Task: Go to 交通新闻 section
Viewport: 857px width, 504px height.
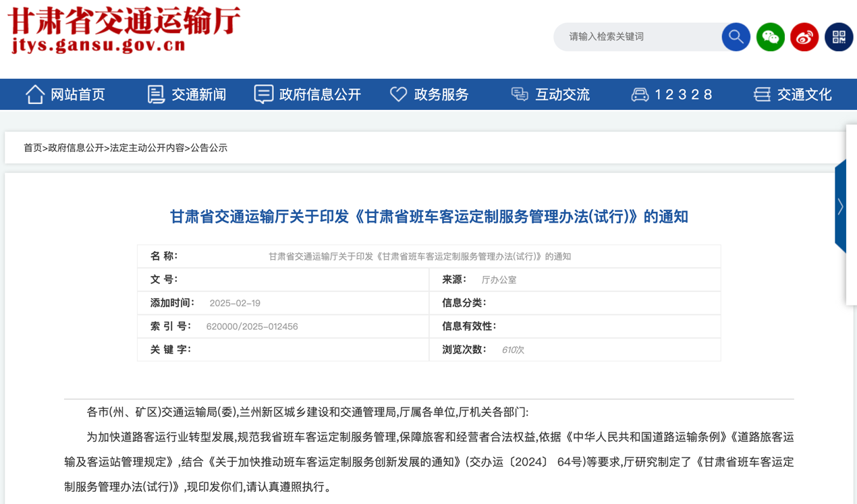Action: tap(198, 94)
